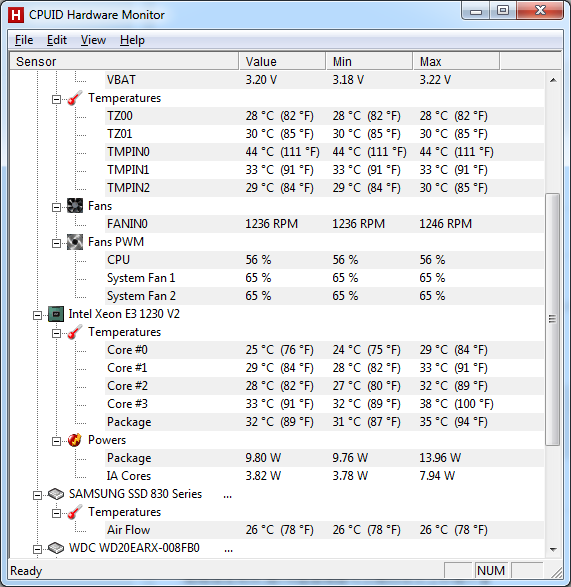The width and height of the screenshot is (571, 587).
Task: Collapse Temperatures under Intel Xeon
Action: pos(56,334)
